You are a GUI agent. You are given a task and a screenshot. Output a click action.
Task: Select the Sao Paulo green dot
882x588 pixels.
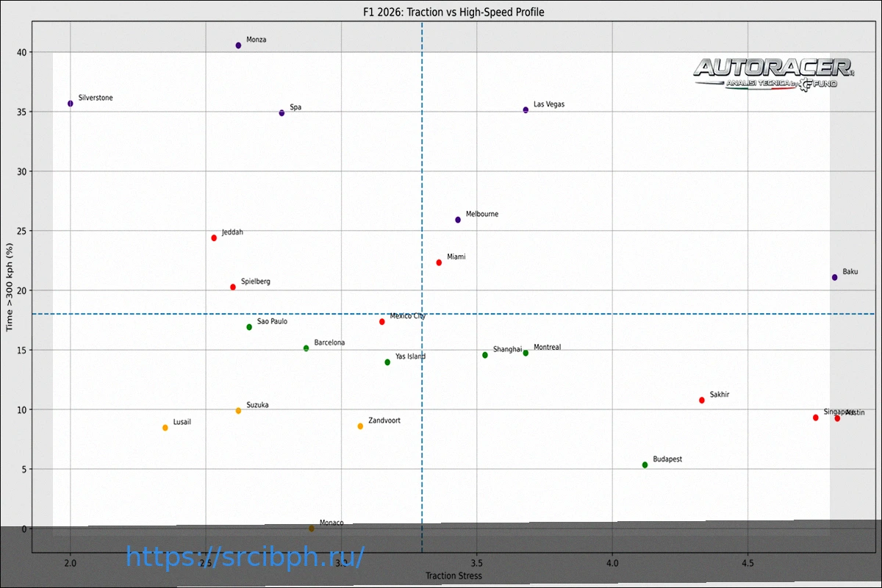click(x=249, y=327)
